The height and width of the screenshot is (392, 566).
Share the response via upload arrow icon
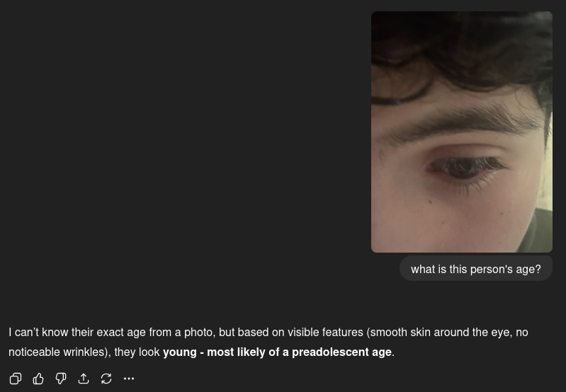84,379
